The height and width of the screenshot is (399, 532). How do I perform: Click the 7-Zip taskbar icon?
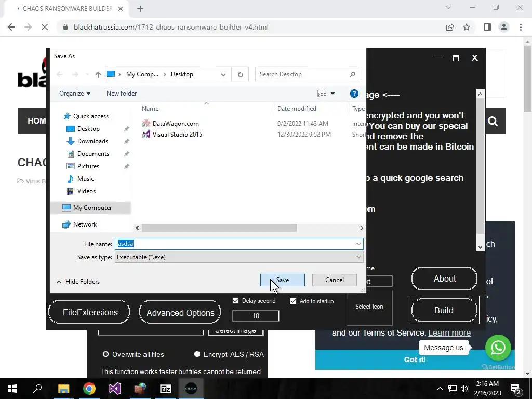(166, 389)
